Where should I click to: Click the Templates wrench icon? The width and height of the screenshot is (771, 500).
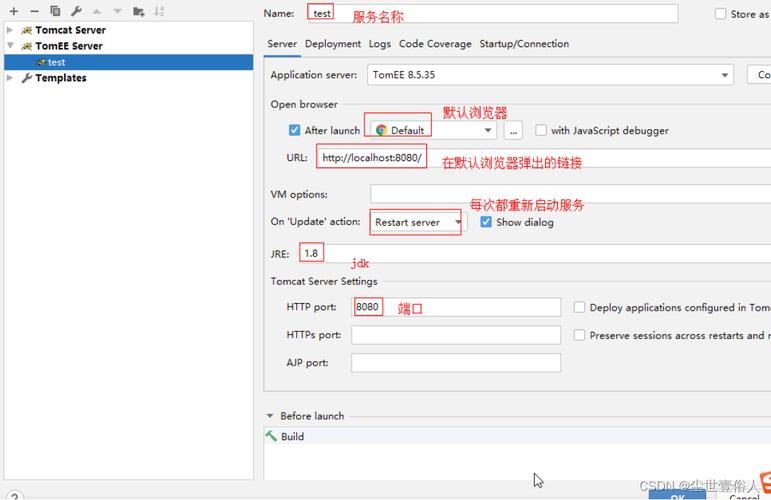tap(27, 78)
